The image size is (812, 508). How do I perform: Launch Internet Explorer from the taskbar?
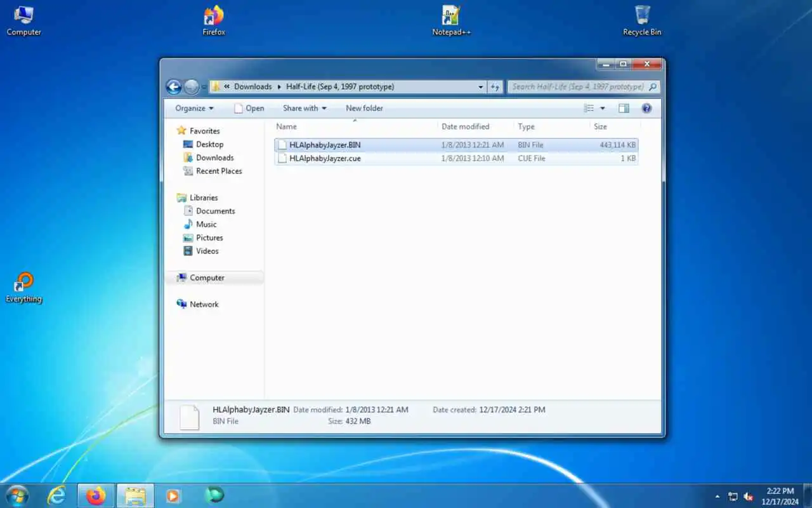point(57,495)
